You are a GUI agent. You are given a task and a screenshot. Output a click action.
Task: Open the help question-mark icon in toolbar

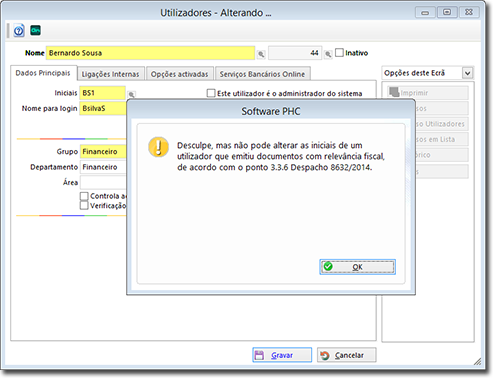click(x=19, y=31)
